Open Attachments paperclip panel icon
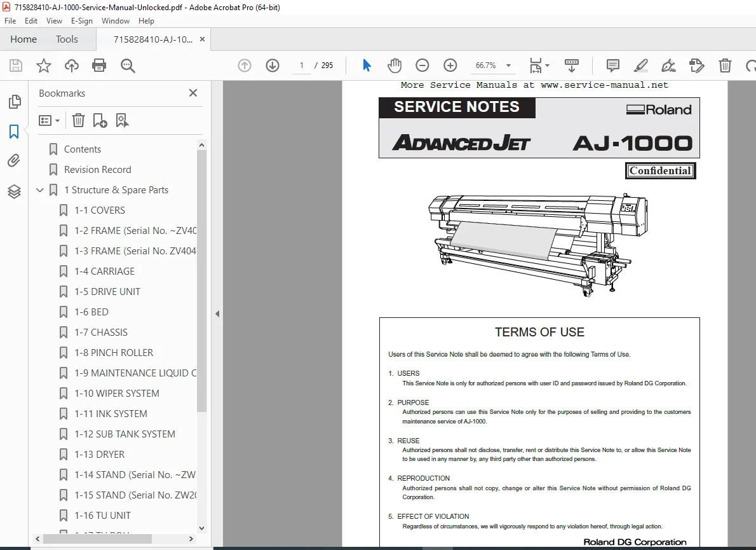The height and width of the screenshot is (550, 756). click(14, 161)
